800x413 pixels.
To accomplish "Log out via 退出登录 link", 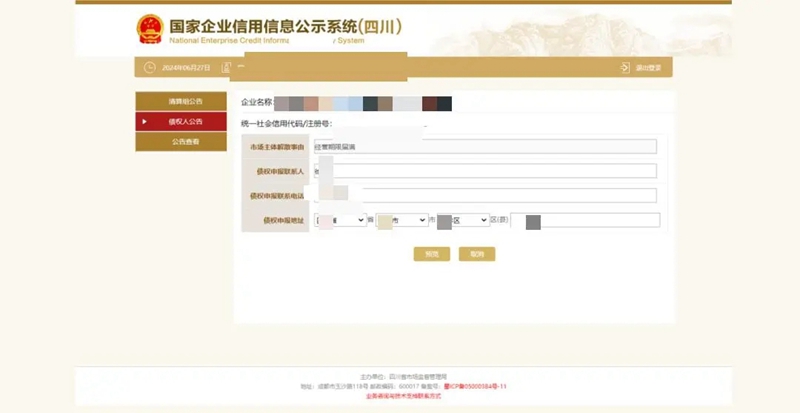I will [x=648, y=68].
